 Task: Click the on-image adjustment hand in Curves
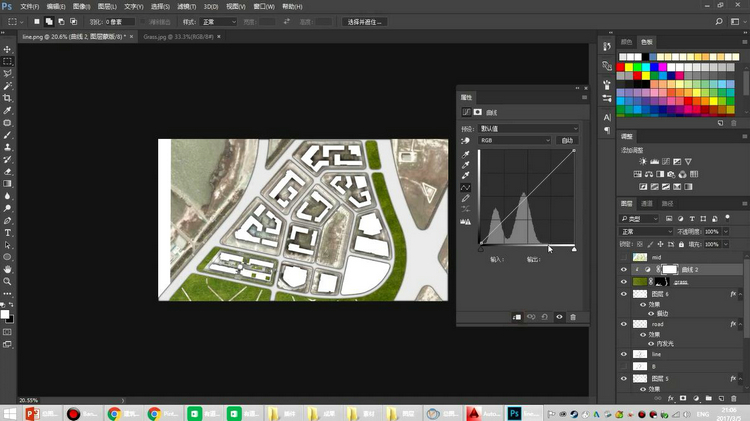click(465, 141)
